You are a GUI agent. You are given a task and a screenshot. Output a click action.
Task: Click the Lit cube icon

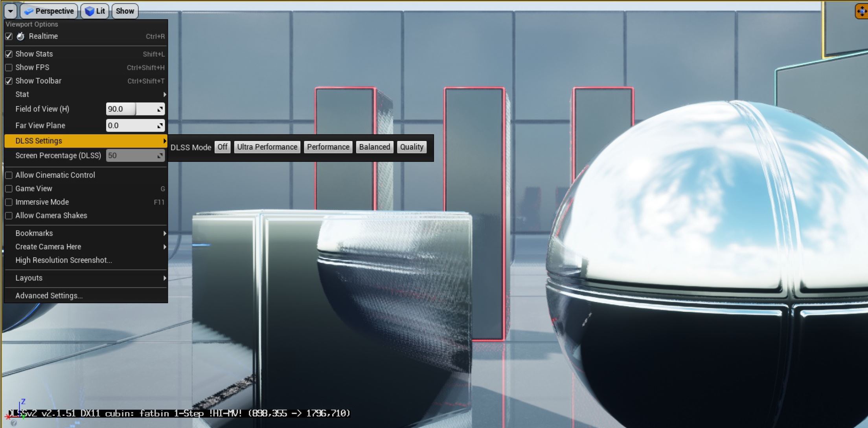pyautogui.click(x=90, y=11)
